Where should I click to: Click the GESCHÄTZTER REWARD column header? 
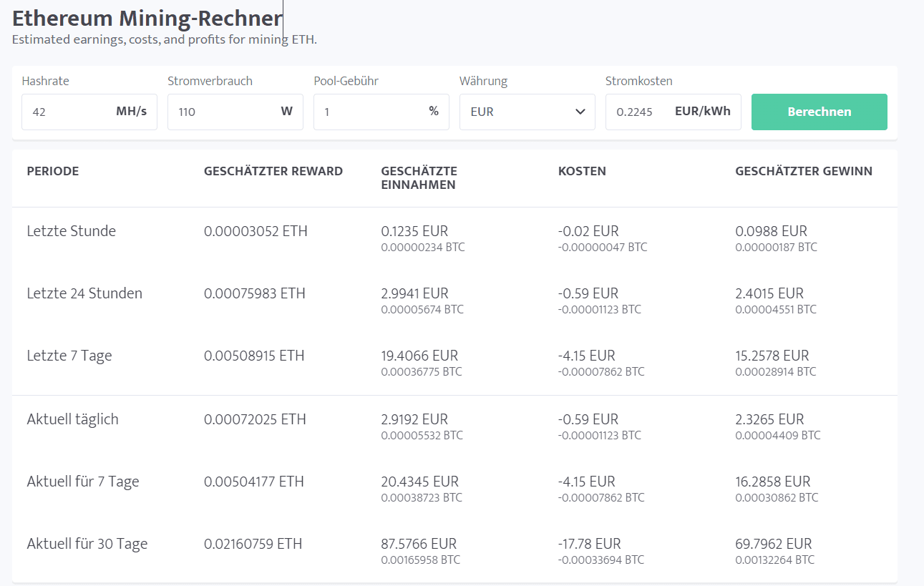click(x=273, y=171)
